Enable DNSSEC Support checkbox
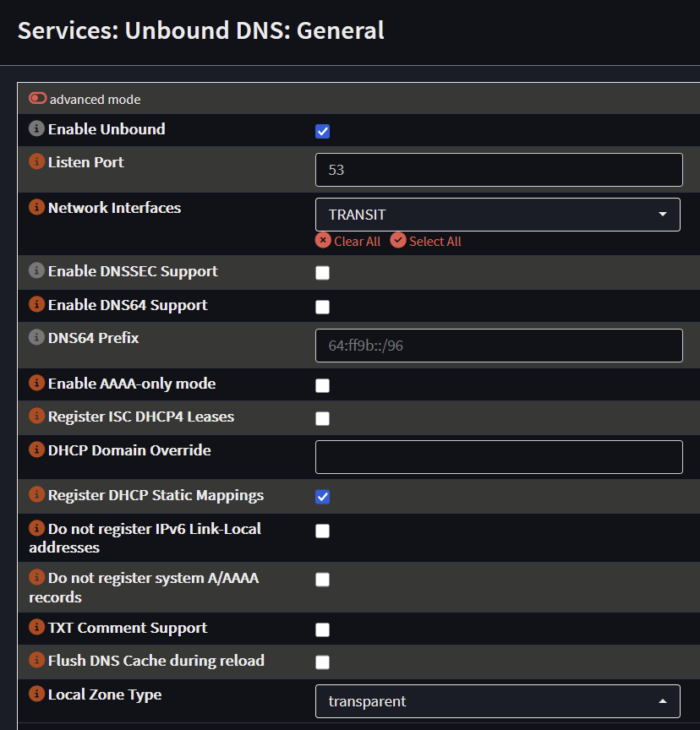Screen dimensions: 700x730 tap(322, 273)
